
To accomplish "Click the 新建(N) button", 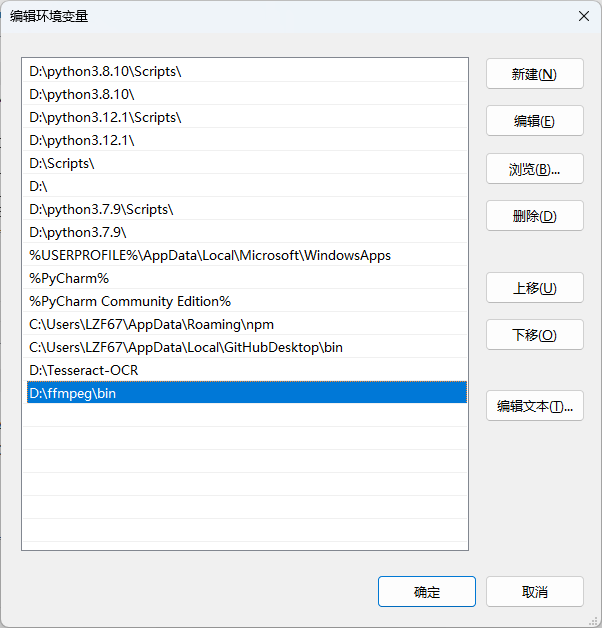I will [535, 74].
